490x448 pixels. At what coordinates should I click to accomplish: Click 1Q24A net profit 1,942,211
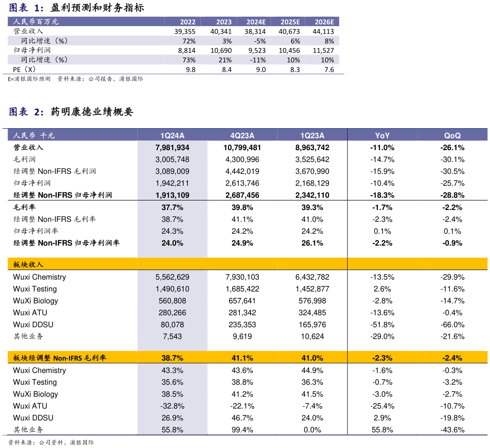pos(172,183)
